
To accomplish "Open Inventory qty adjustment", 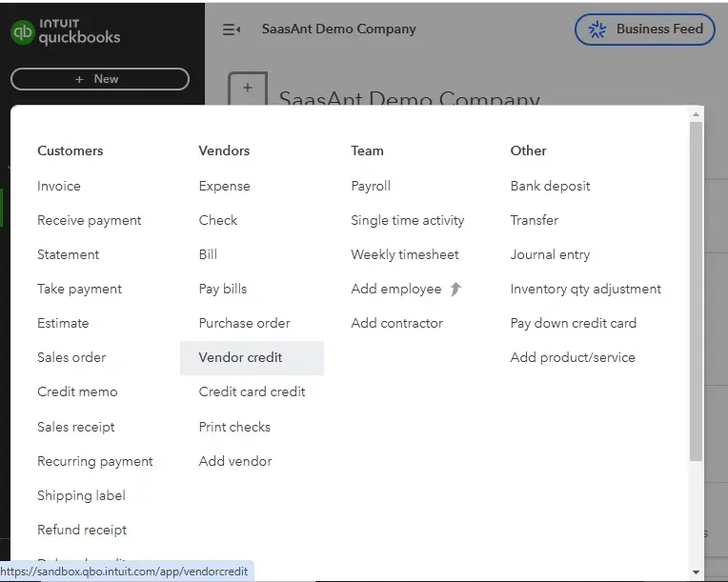I will point(585,289).
